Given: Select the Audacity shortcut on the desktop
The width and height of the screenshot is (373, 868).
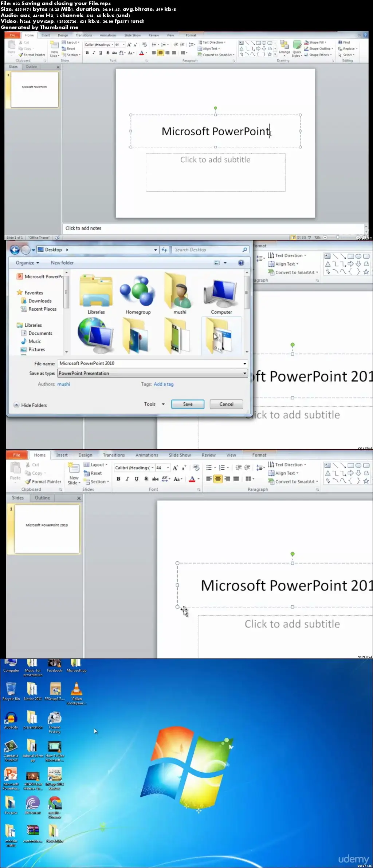Looking at the screenshot, I should click(x=11, y=720).
